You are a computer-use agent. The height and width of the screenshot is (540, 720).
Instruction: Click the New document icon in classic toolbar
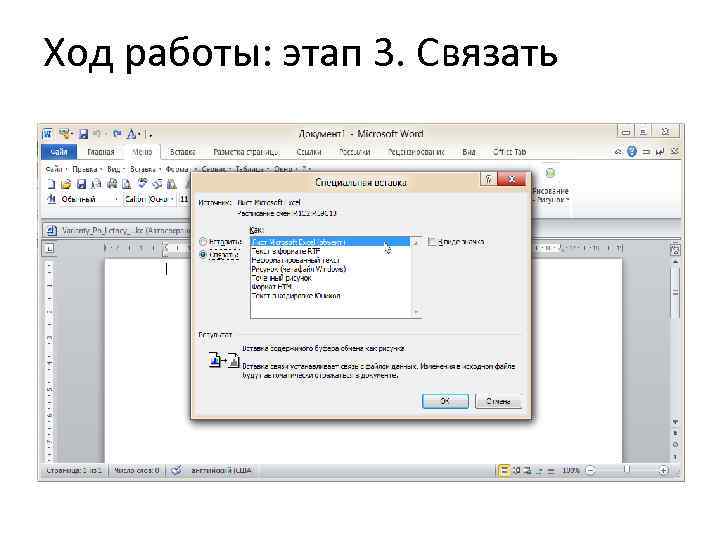(51, 184)
